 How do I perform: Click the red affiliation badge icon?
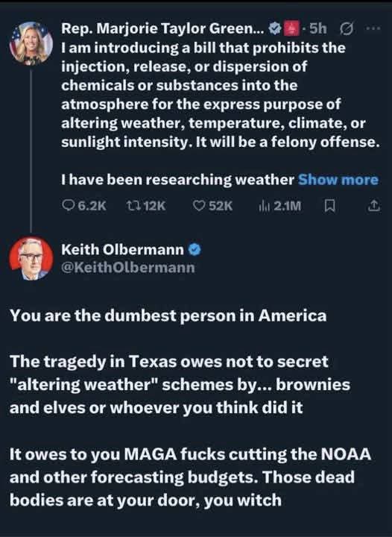[291, 29]
